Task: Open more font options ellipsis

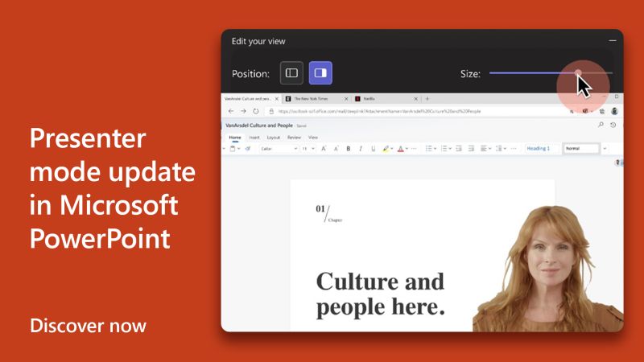Action: 414,149
